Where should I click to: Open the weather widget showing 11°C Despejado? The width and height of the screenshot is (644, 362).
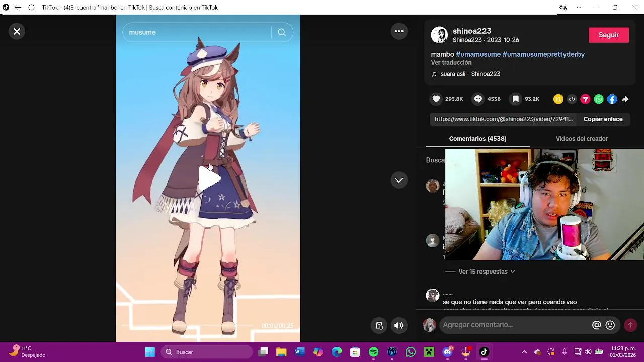tap(28, 352)
